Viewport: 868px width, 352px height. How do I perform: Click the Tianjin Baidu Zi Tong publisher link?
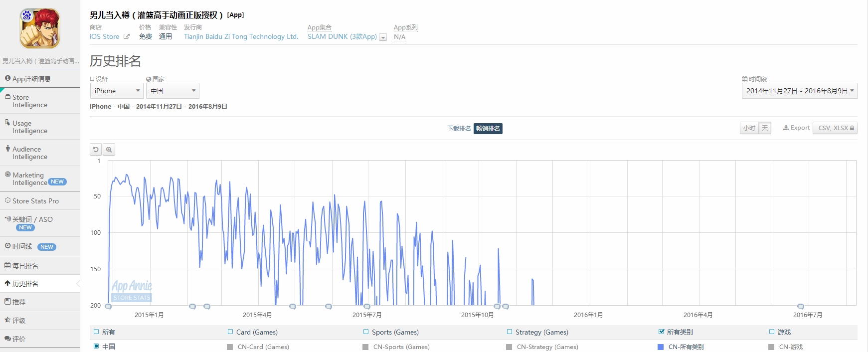click(x=241, y=37)
